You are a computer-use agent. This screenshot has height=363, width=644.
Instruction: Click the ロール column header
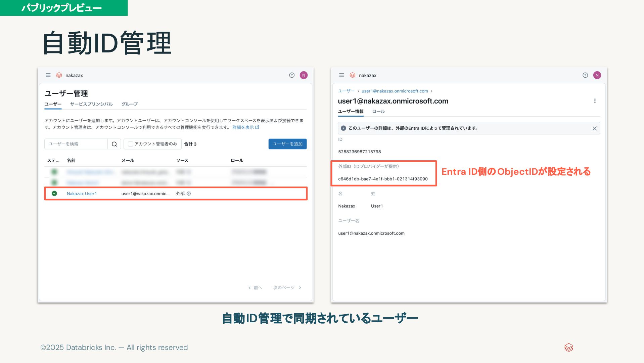coord(237,161)
